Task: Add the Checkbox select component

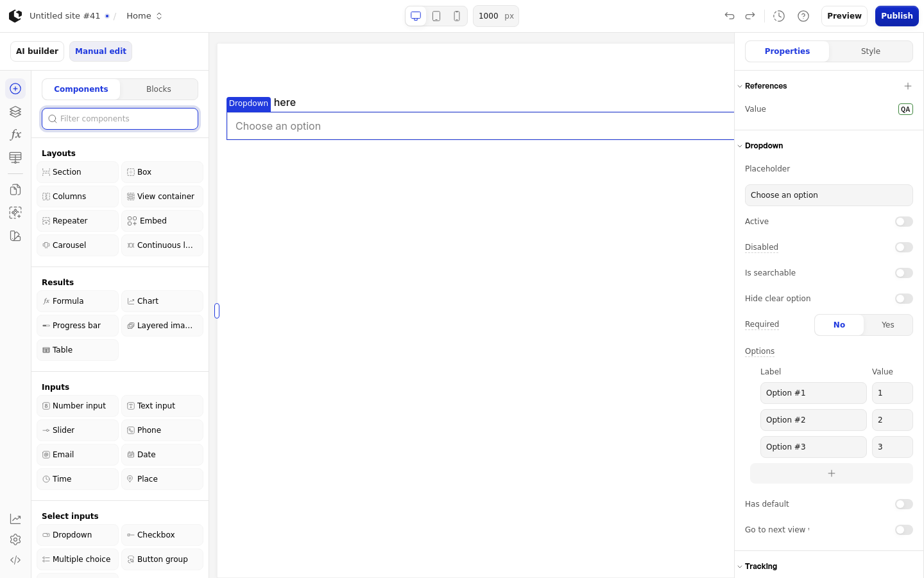Action: pyautogui.click(x=162, y=535)
